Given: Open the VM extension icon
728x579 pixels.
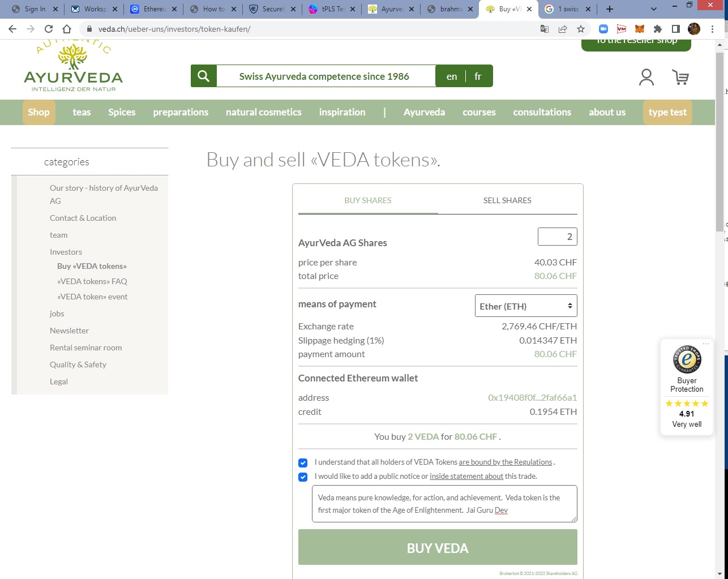Looking at the screenshot, I should coord(622,29).
